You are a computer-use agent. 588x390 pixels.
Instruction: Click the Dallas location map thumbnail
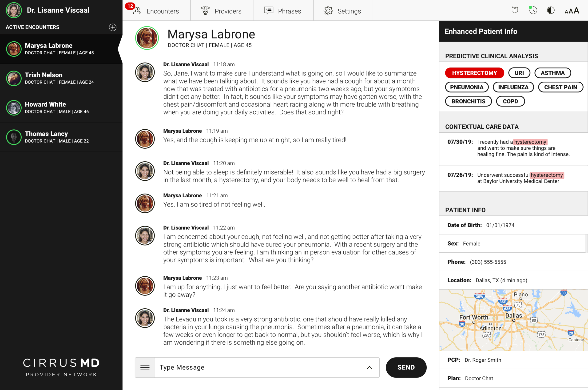[x=513, y=320]
